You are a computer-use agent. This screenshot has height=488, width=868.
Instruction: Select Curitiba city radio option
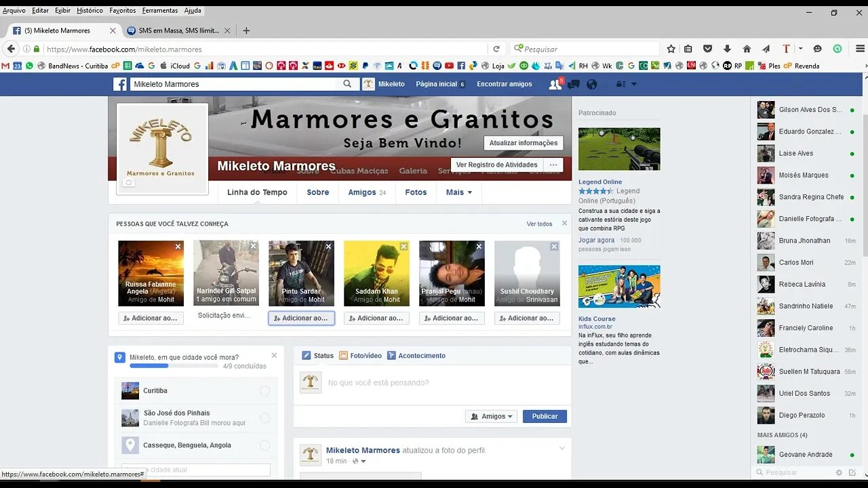[x=264, y=391]
